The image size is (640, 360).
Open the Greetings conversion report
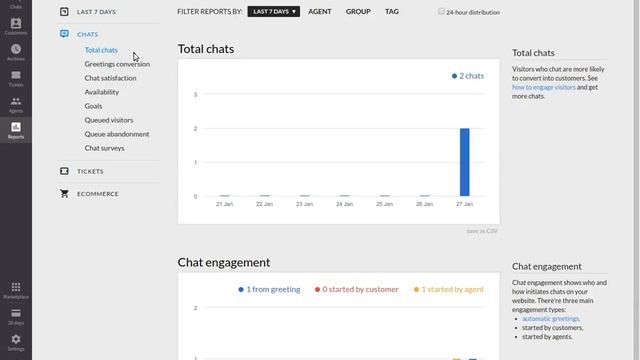[117, 64]
